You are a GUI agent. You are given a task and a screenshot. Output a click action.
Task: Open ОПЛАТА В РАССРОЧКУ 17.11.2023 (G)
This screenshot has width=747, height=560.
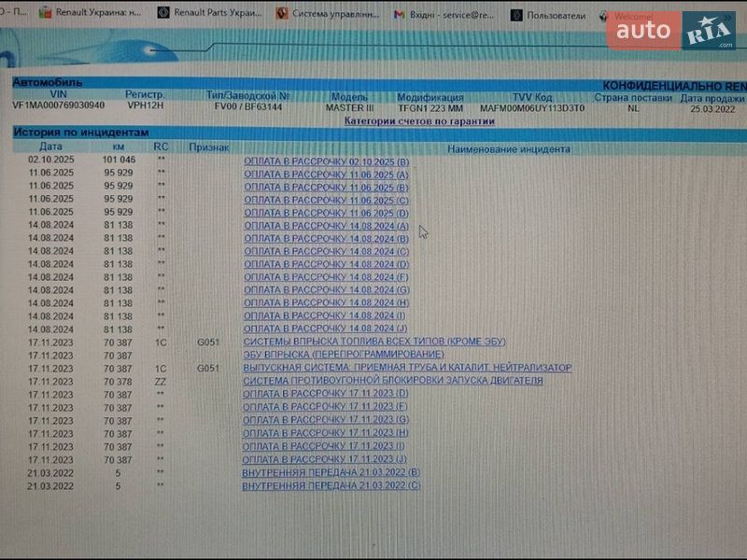pos(326,420)
